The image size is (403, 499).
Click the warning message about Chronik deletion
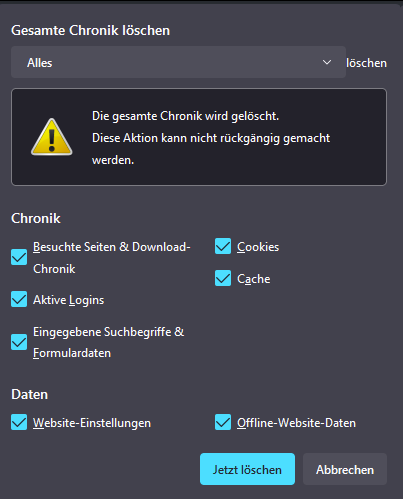(211, 138)
